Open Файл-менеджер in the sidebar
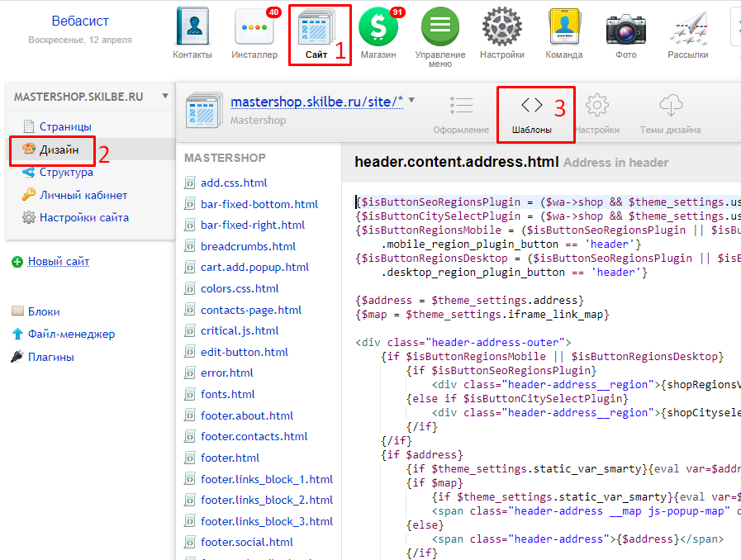741x560 pixels. coord(71,335)
